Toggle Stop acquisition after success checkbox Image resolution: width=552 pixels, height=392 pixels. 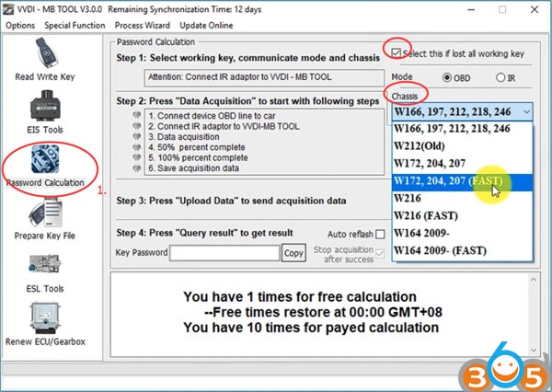[x=380, y=254]
